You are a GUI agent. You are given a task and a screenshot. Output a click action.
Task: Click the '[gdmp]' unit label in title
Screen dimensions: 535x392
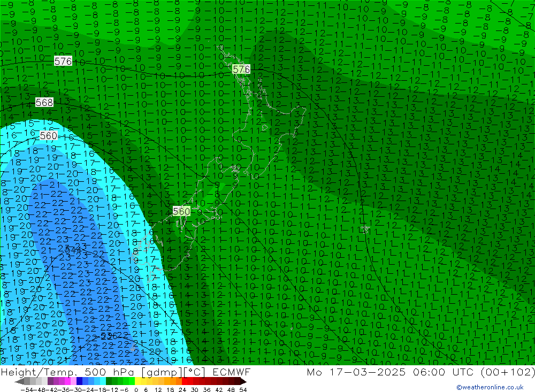click(162, 372)
